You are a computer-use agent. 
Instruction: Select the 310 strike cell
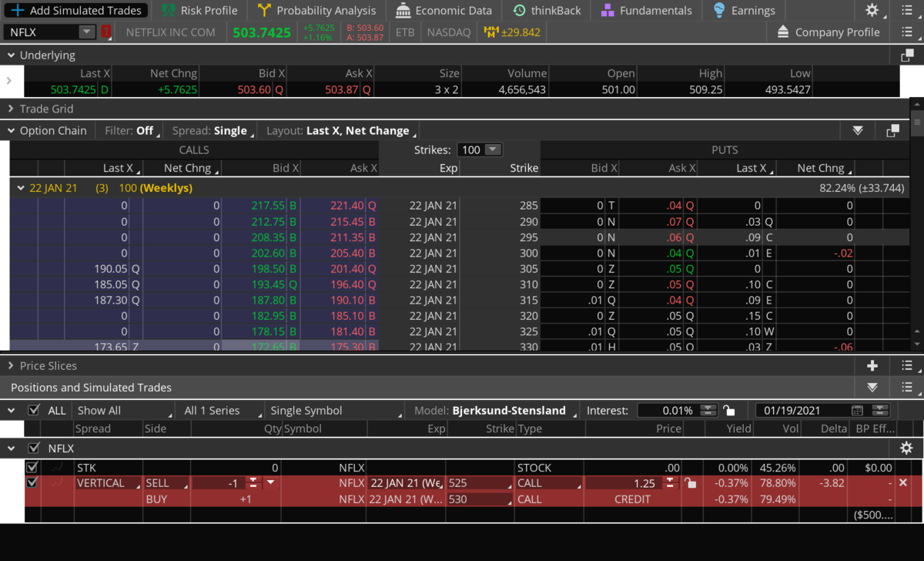click(500, 284)
